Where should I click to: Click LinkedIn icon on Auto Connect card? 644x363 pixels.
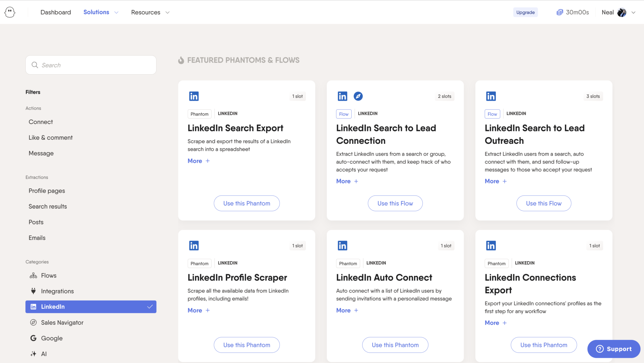tap(342, 246)
